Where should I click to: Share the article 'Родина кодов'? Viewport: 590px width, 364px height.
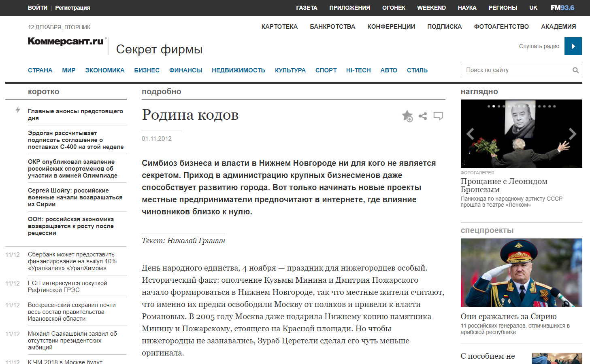pos(423,116)
